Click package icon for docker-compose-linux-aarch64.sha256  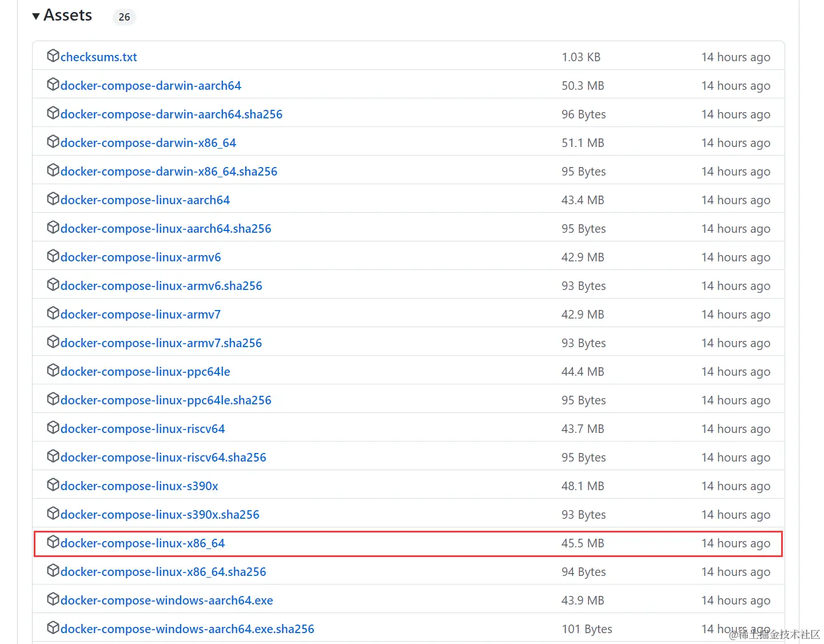(x=53, y=227)
